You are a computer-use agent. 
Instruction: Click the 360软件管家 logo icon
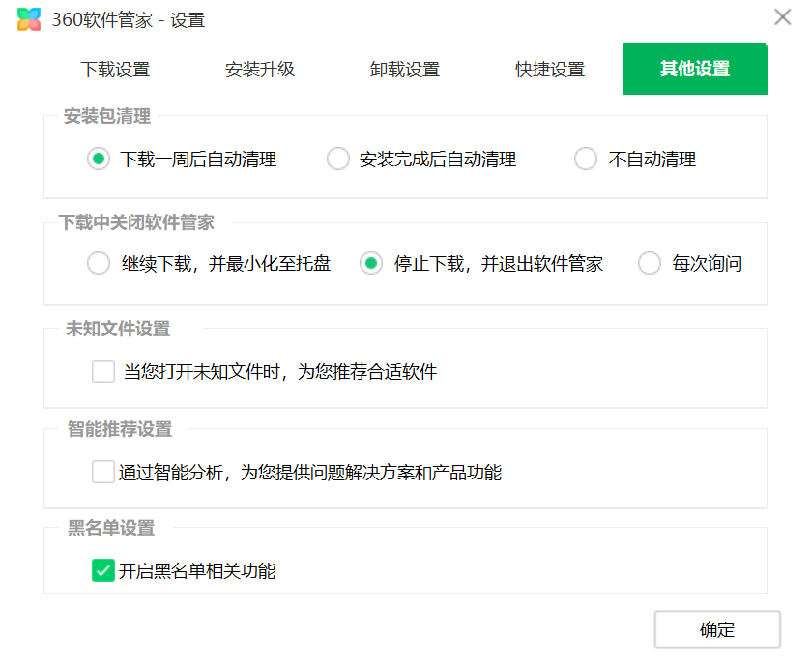pyautogui.click(x=28, y=19)
